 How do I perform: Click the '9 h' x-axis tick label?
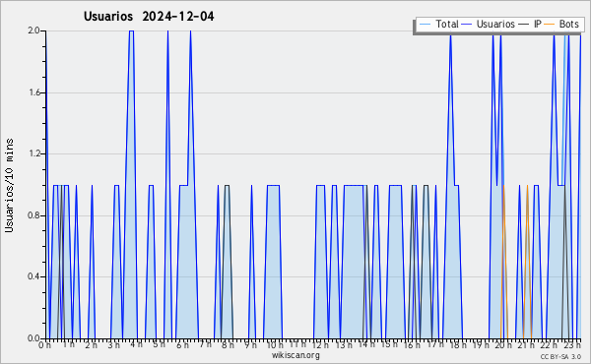250,344
